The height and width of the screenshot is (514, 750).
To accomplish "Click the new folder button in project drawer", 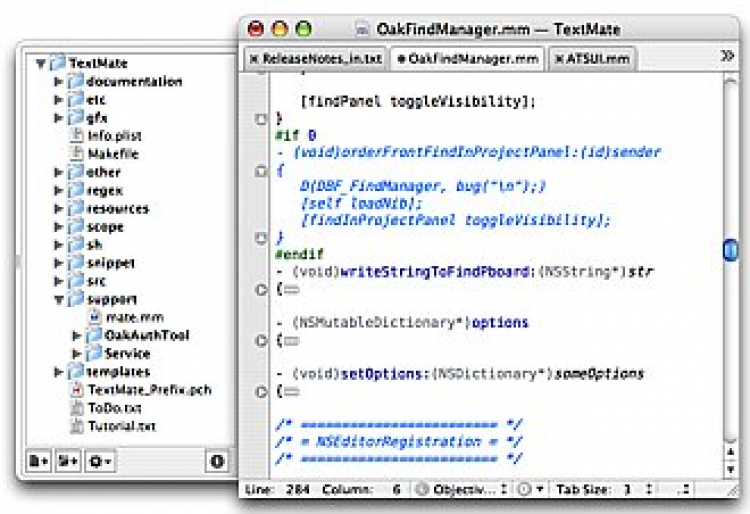I will point(68,461).
